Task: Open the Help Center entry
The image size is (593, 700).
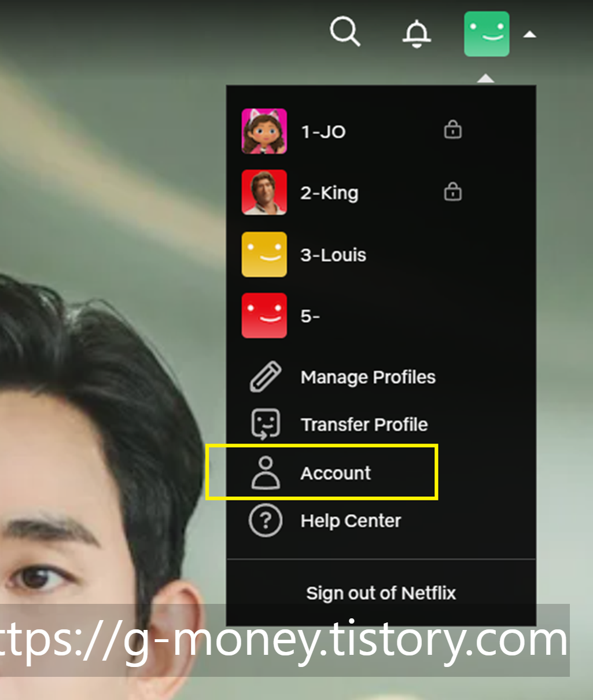Action: 351,521
